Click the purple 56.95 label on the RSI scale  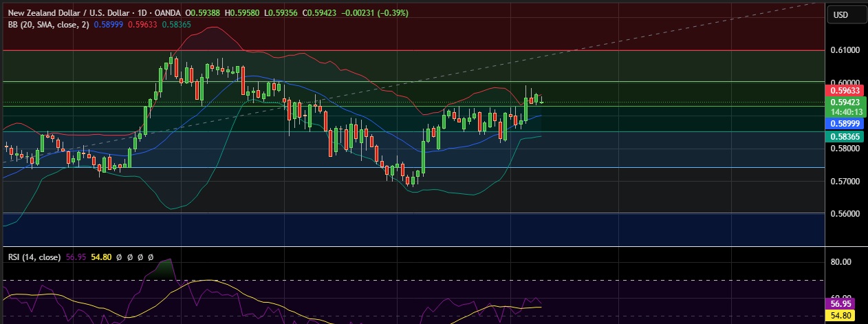[841, 303]
